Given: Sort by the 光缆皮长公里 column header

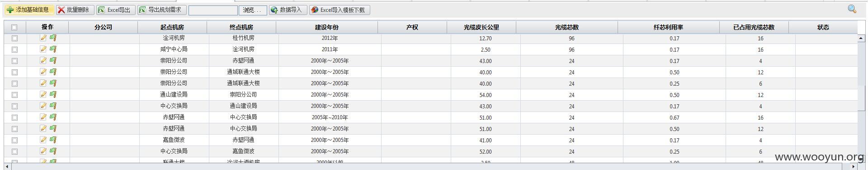Looking at the screenshot, I should [x=481, y=27].
